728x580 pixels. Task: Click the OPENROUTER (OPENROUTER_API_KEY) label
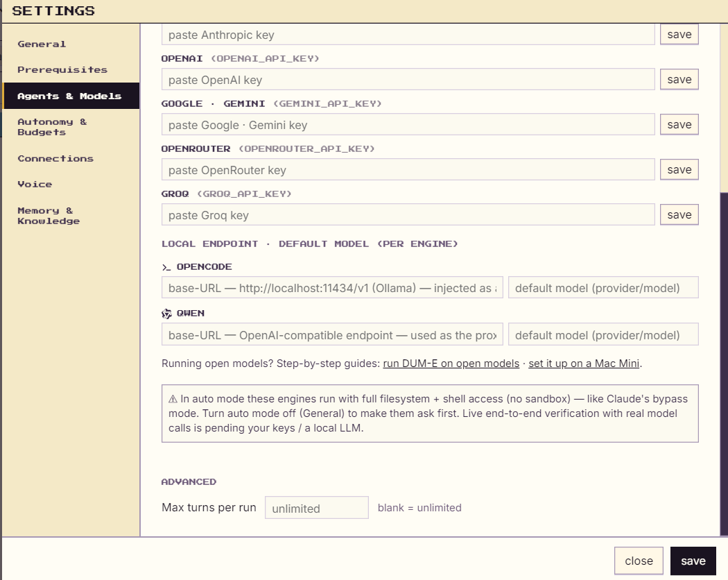click(268, 148)
